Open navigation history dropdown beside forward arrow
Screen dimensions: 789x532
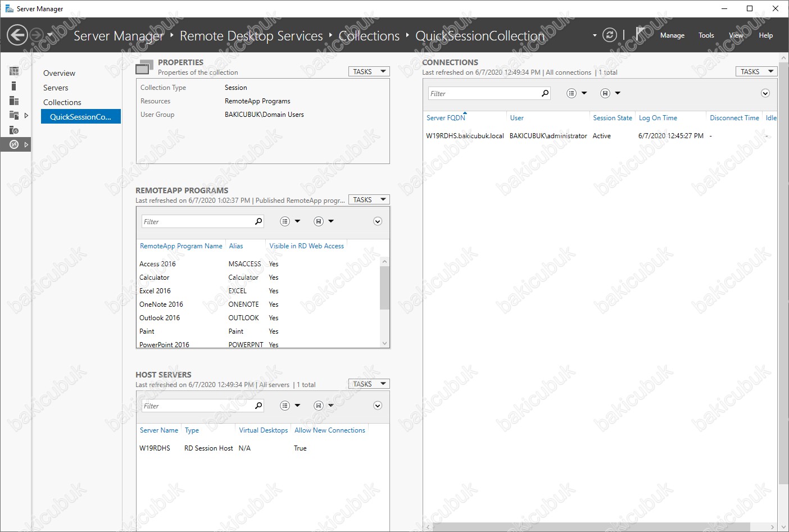[x=49, y=35]
